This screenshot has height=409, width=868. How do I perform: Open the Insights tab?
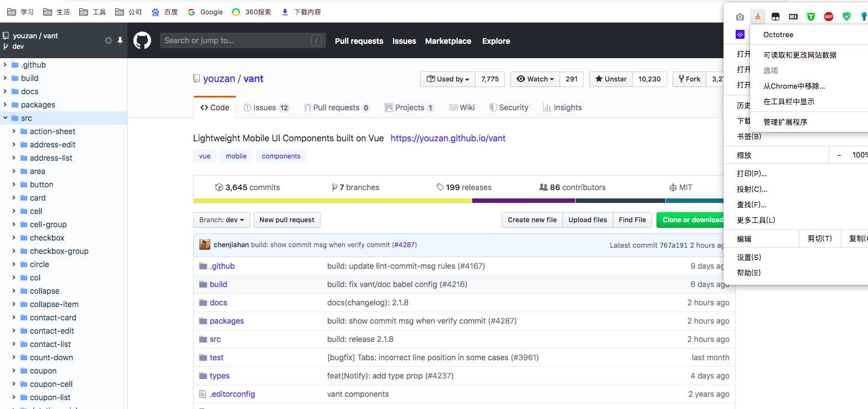(562, 108)
